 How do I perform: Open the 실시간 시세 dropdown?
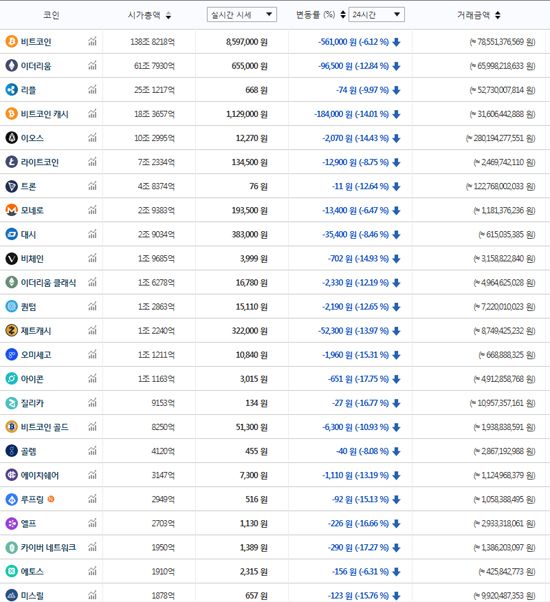point(242,15)
